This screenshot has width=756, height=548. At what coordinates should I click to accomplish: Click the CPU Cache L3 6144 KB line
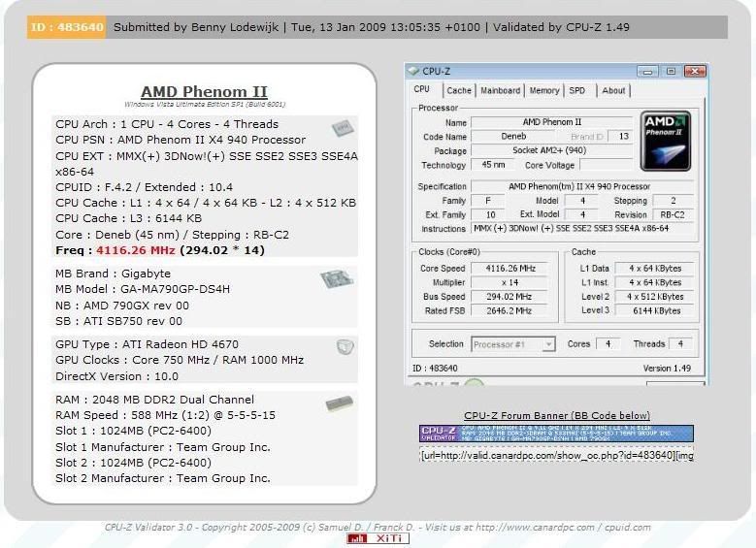click(x=128, y=218)
